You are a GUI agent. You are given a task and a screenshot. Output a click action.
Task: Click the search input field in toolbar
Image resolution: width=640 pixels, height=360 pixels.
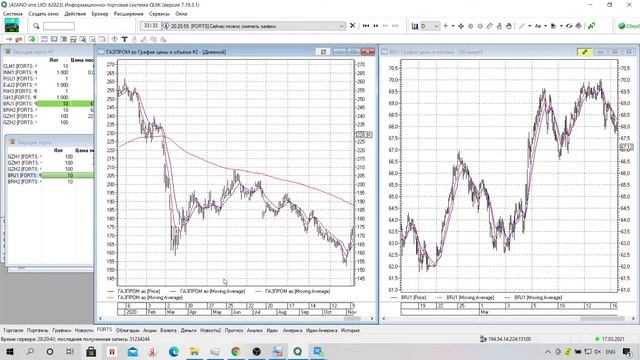coord(59,26)
